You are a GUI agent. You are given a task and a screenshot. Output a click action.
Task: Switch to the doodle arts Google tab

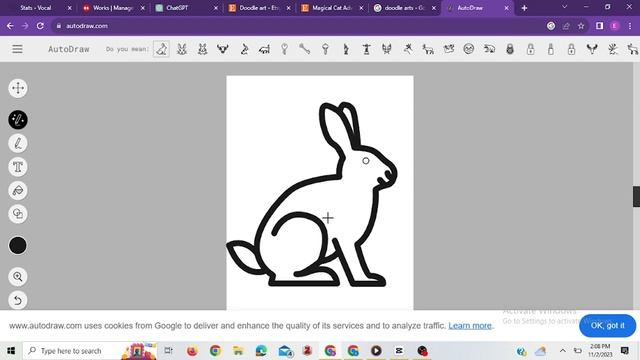[404, 8]
